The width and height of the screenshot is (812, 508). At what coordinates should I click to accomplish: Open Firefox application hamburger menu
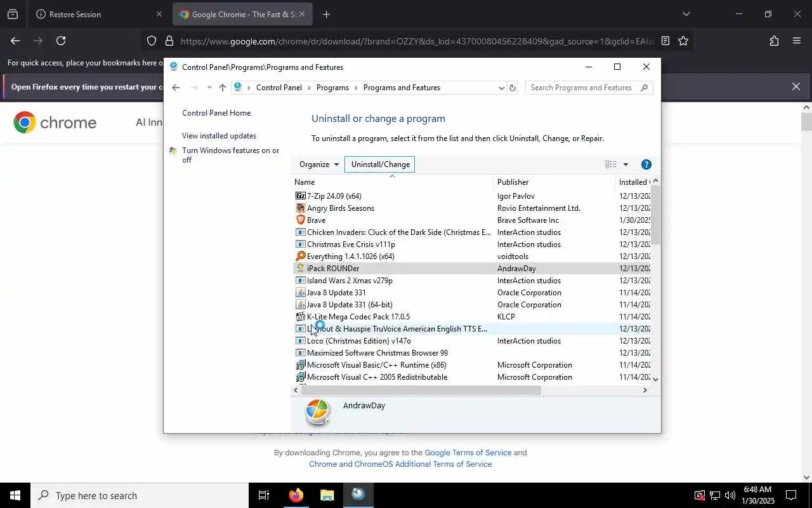[x=797, y=41]
